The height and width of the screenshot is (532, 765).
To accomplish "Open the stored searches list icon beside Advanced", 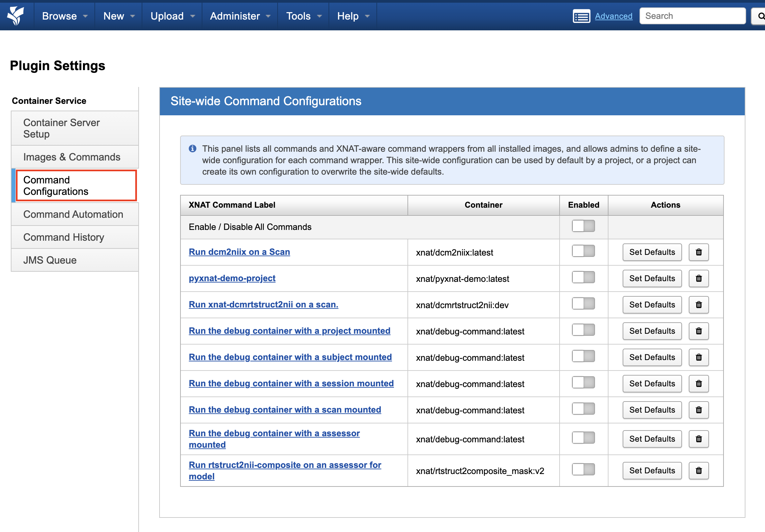I will tap(582, 16).
